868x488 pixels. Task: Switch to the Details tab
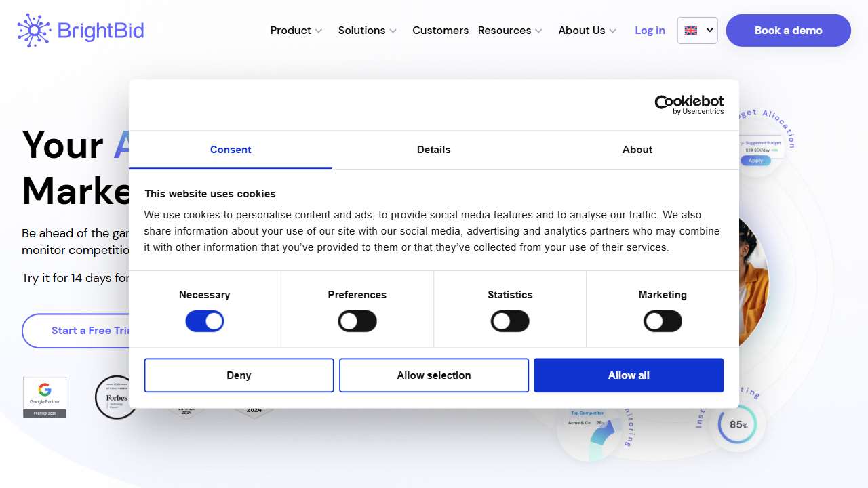434,150
